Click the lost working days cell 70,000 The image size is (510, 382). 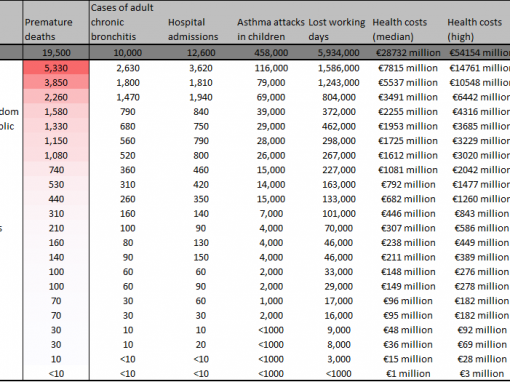[339, 228]
